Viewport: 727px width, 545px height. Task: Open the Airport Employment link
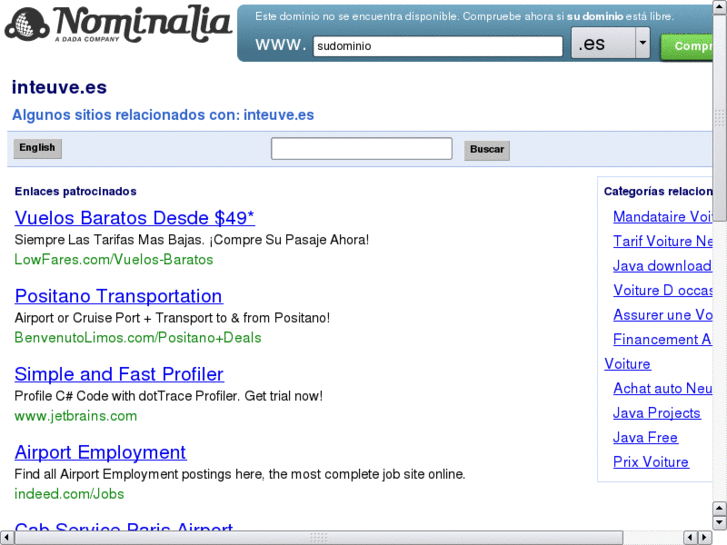tap(100, 452)
